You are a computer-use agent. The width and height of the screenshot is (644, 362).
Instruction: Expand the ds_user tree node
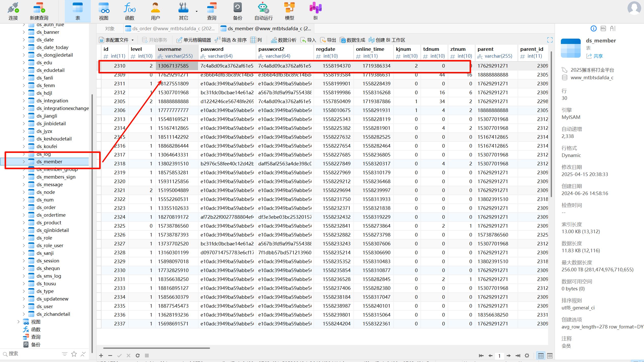click(x=24, y=306)
